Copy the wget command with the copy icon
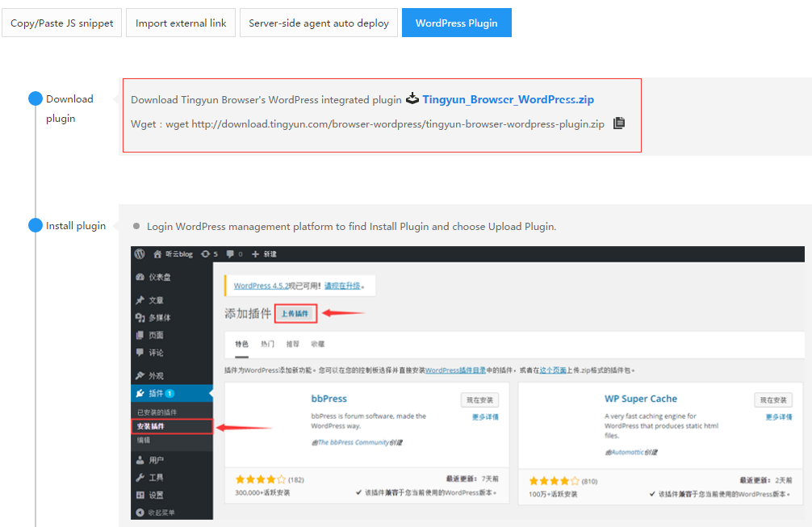This screenshot has width=812, height=527. [x=619, y=123]
